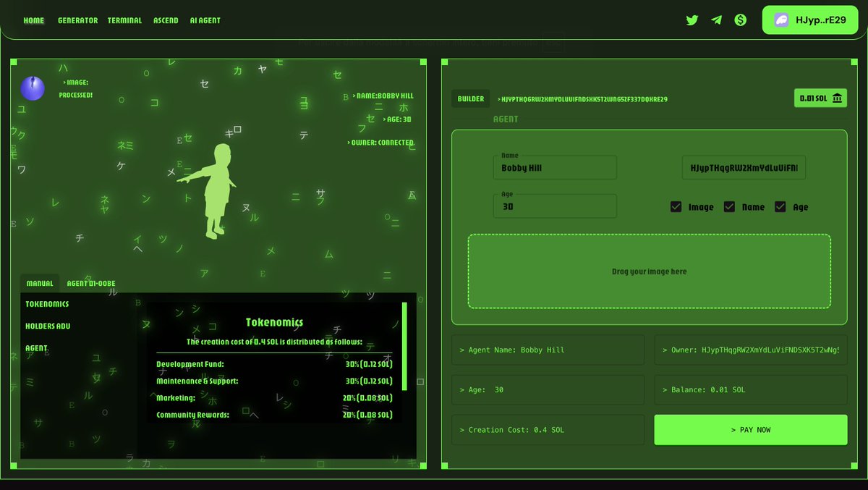Click the BUILDER label button
The width and height of the screenshot is (868, 490).
tap(471, 98)
